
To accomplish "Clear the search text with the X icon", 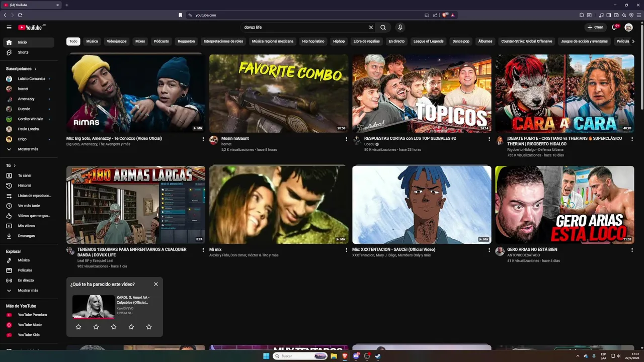I will pyautogui.click(x=371, y=28).
